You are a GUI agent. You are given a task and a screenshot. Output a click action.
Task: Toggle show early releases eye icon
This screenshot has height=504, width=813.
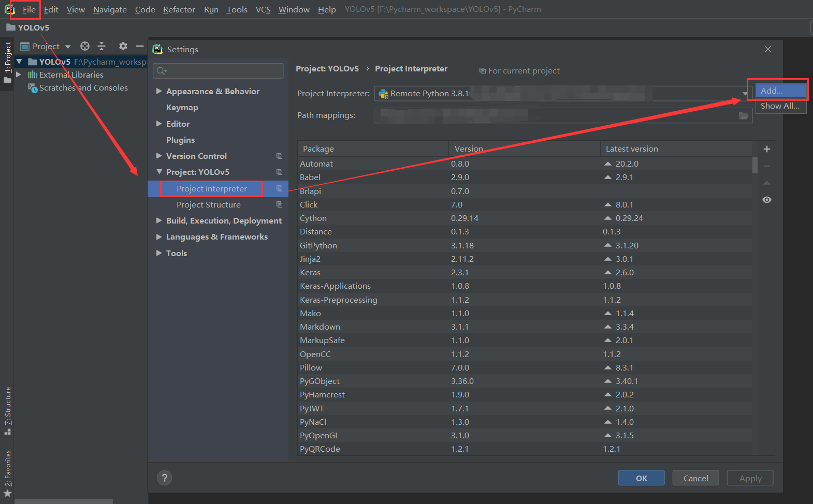[767, 200]
